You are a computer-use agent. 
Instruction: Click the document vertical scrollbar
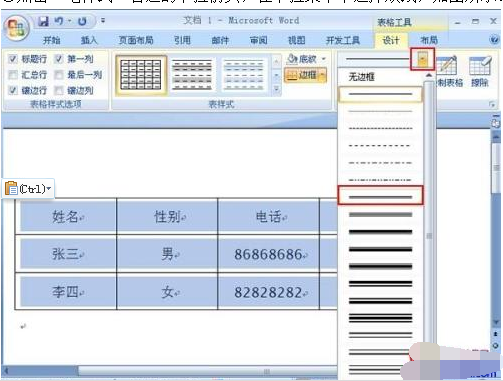point(496,167)
